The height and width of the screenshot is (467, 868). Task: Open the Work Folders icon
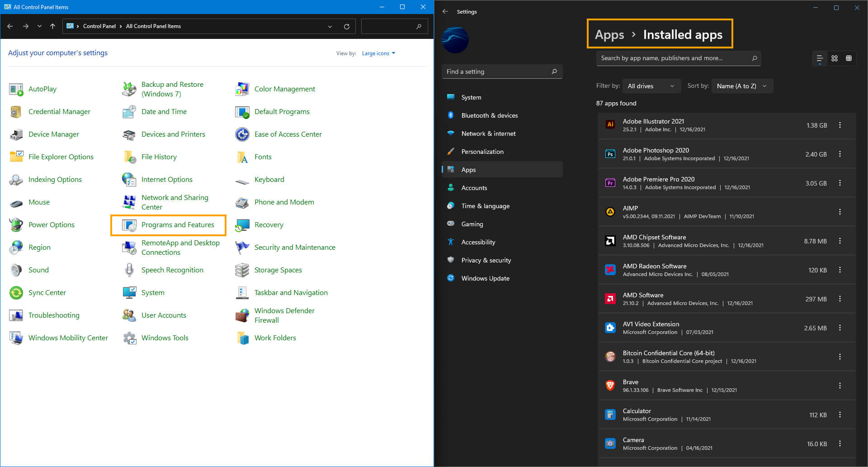point(242,338)
